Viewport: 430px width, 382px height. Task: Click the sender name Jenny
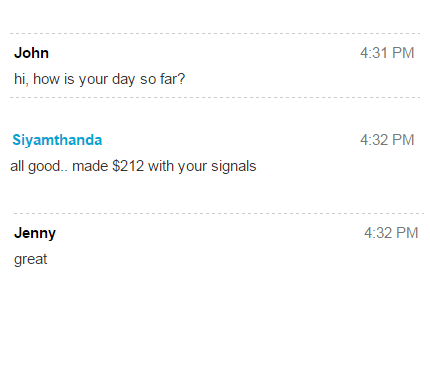[35, 233]
